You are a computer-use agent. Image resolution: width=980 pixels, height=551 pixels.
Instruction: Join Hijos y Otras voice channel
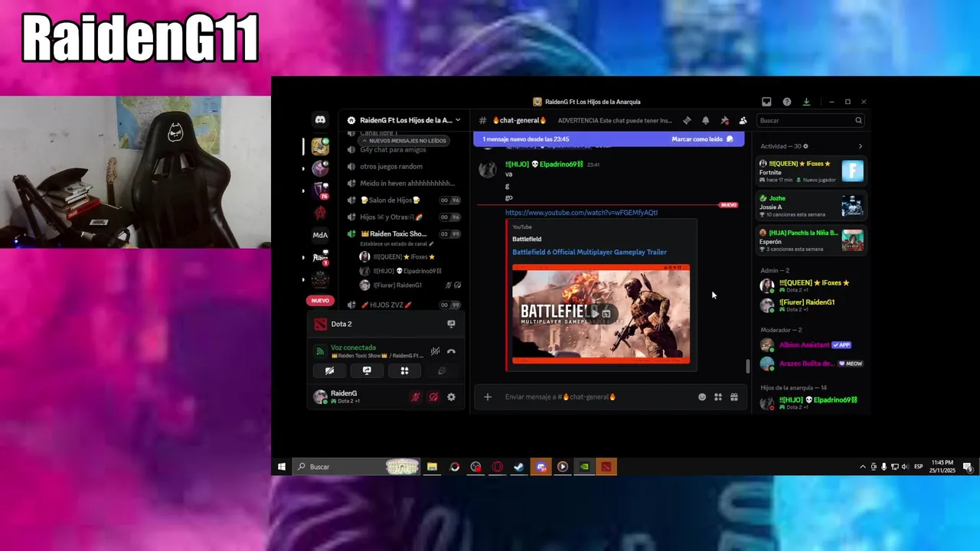tap(403, 217)
